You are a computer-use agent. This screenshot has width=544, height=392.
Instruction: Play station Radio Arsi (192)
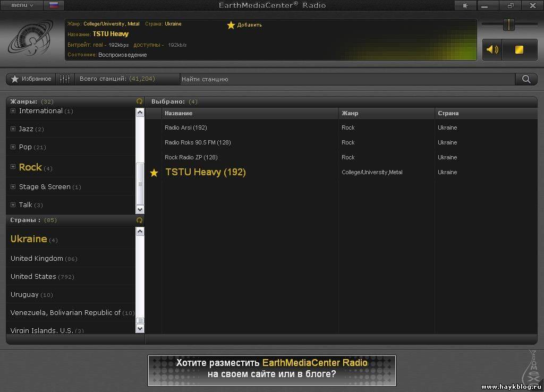(186, 127)
